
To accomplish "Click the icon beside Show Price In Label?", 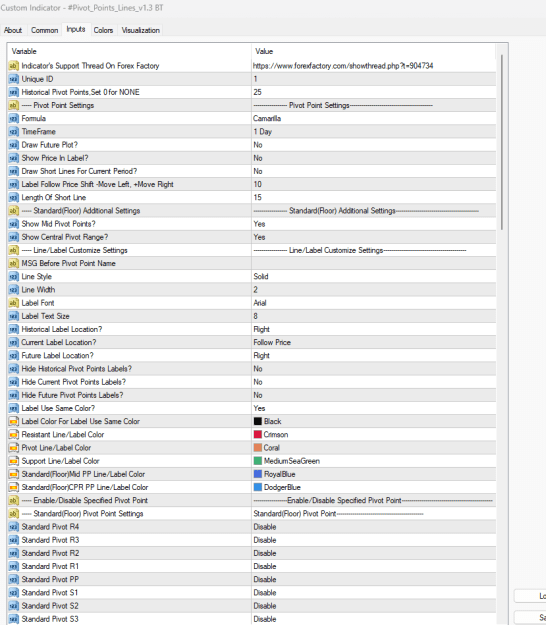I will point(14,158).
